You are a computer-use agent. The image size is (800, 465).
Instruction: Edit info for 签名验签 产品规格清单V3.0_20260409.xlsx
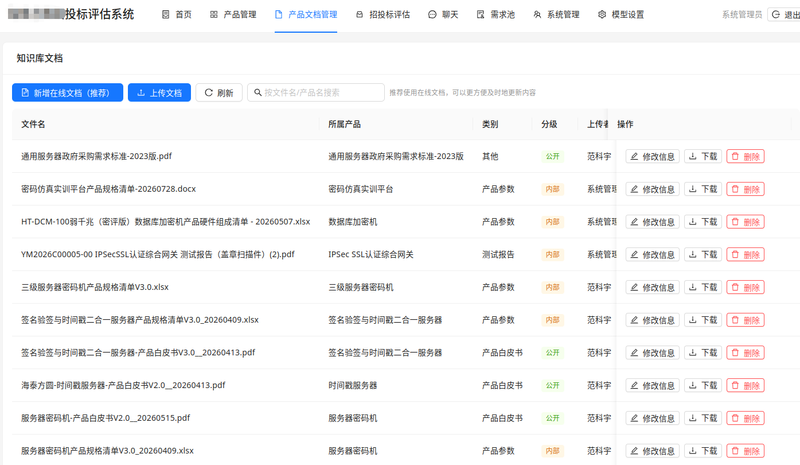(x=653, y=320)
